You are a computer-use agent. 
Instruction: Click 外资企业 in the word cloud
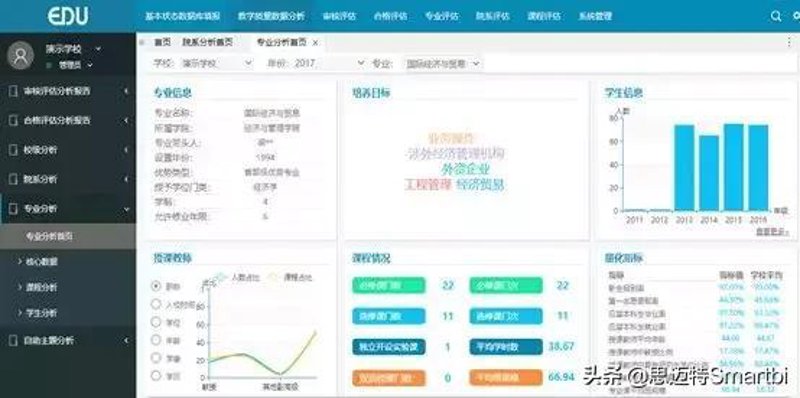466,168
